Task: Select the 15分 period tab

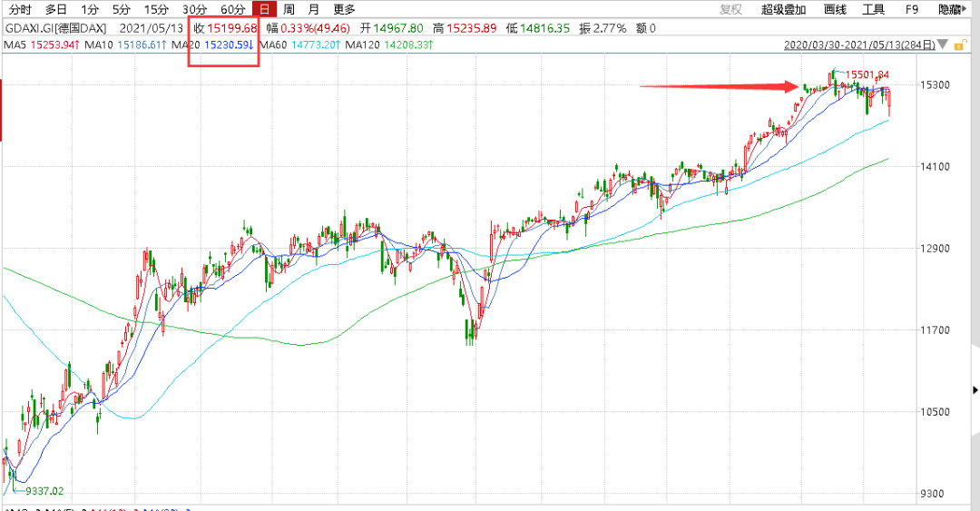Action: [156, 9]
